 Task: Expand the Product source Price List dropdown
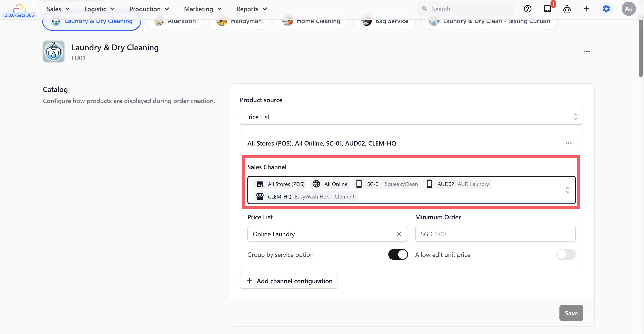pyautogui.click(x=411, y=117)
